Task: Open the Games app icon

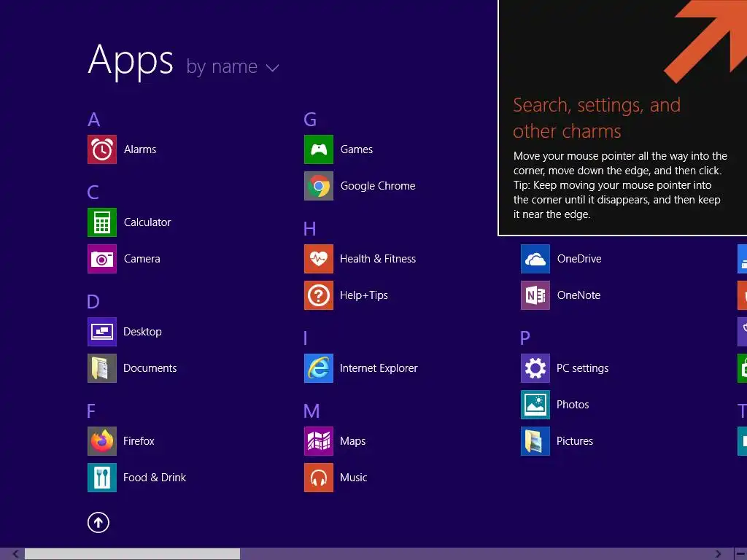Action: coord(319,149)
